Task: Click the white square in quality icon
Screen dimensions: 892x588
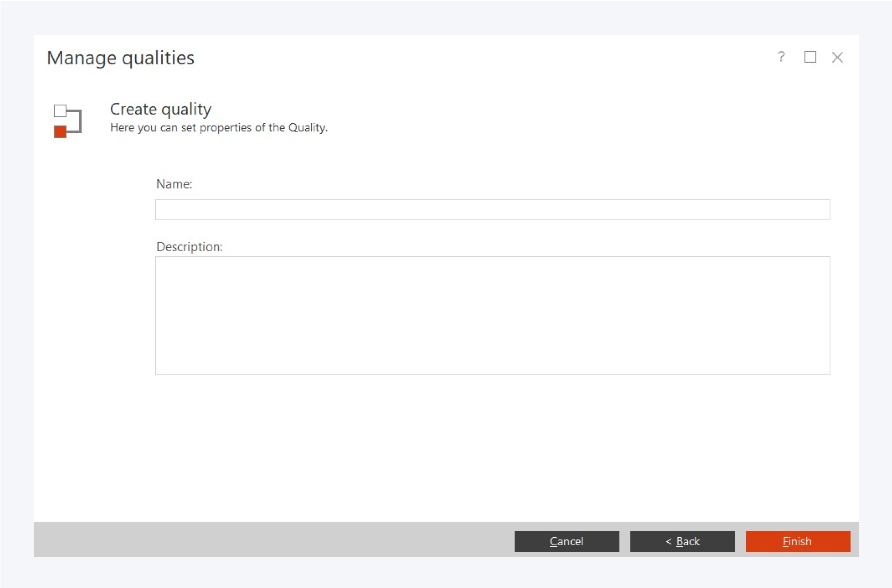Action: point(60,111)
